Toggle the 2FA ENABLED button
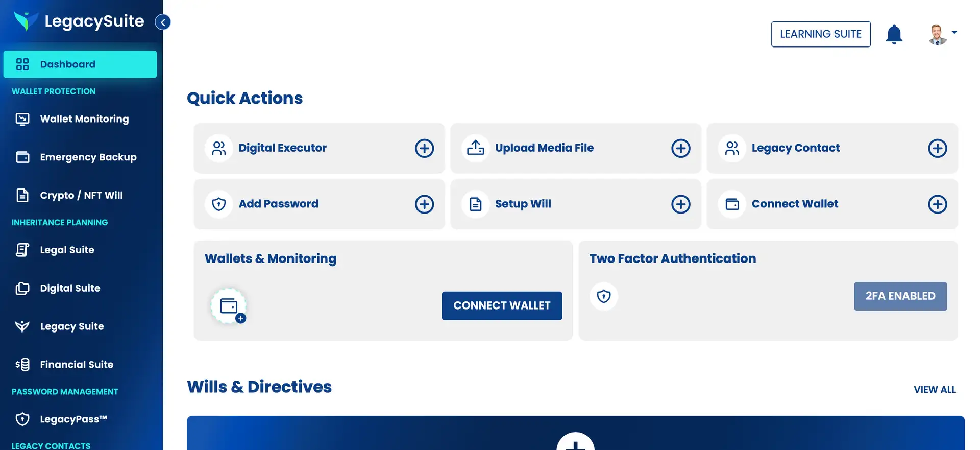This screenshot has height=450, width=980. click(900, 296)
